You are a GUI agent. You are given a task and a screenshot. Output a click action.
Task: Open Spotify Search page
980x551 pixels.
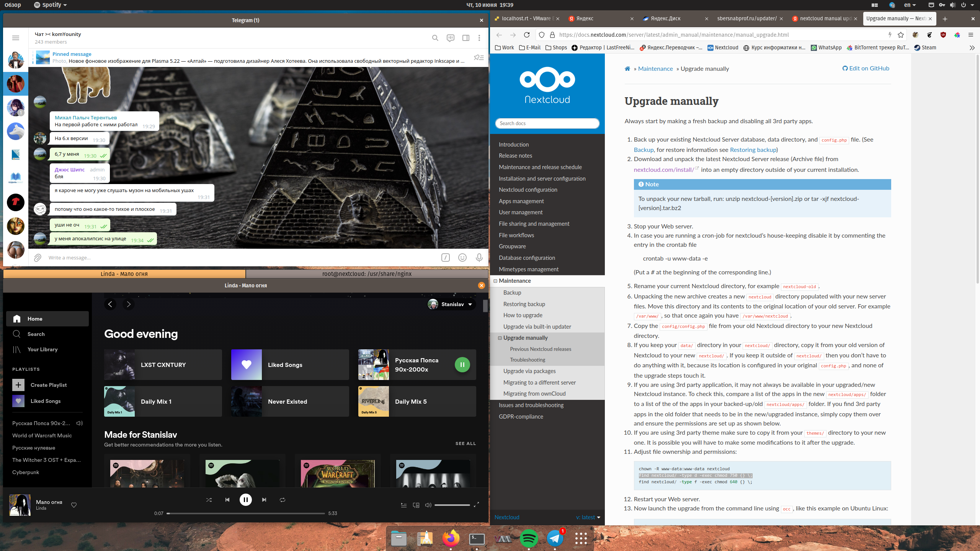tap(47, 334)
